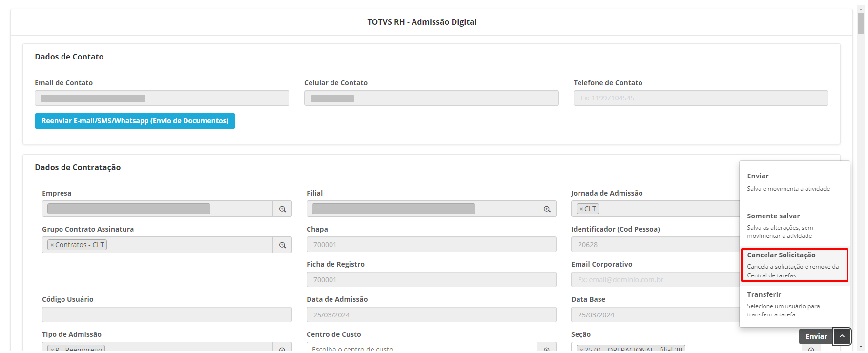This screenshot has height=353, width=868.
Task: Focus the Celular de Contato field
Action: (x=432, y=98)
